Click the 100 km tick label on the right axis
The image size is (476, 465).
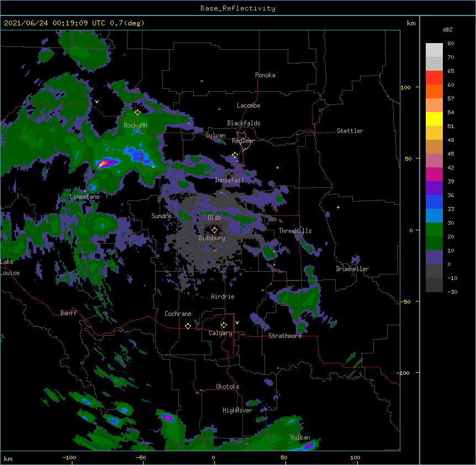[405, 87]
